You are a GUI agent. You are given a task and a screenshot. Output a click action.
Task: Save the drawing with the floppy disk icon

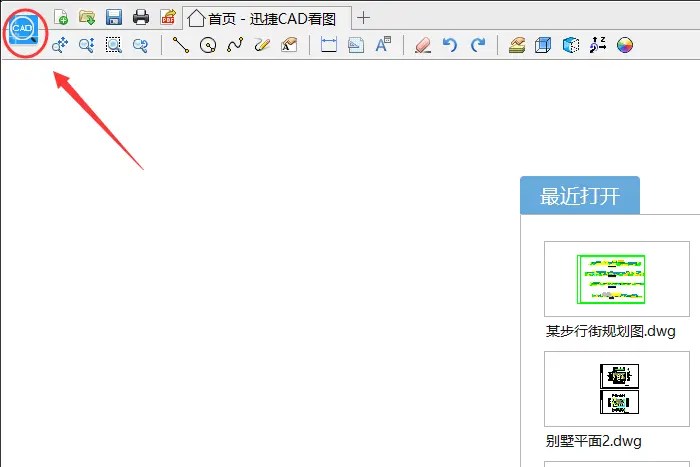point(114,17)
